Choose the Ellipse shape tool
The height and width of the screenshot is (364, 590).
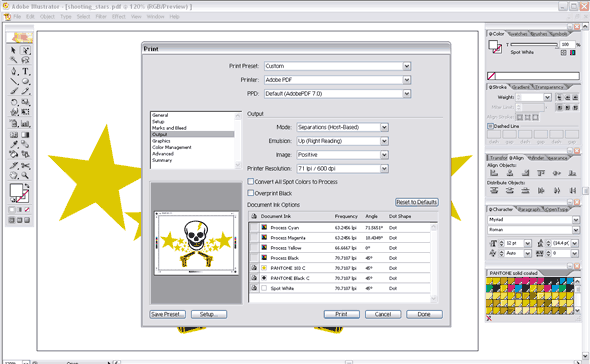[25, 81]
